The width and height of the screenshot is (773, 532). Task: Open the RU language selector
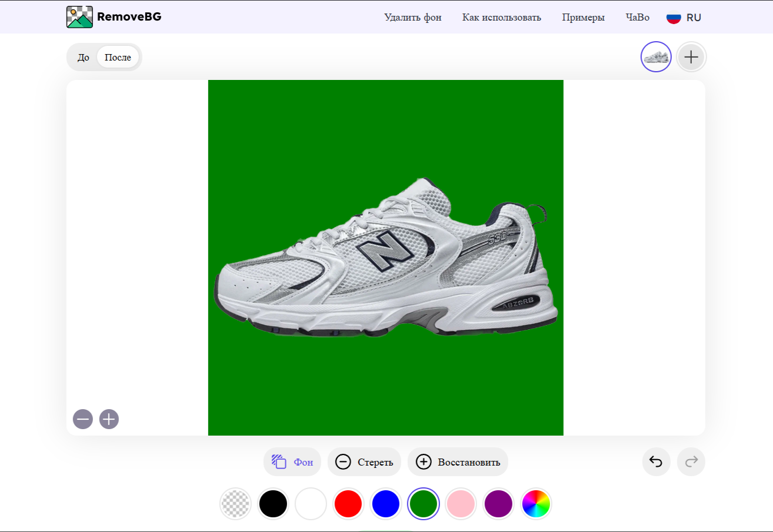coord(694,18)
